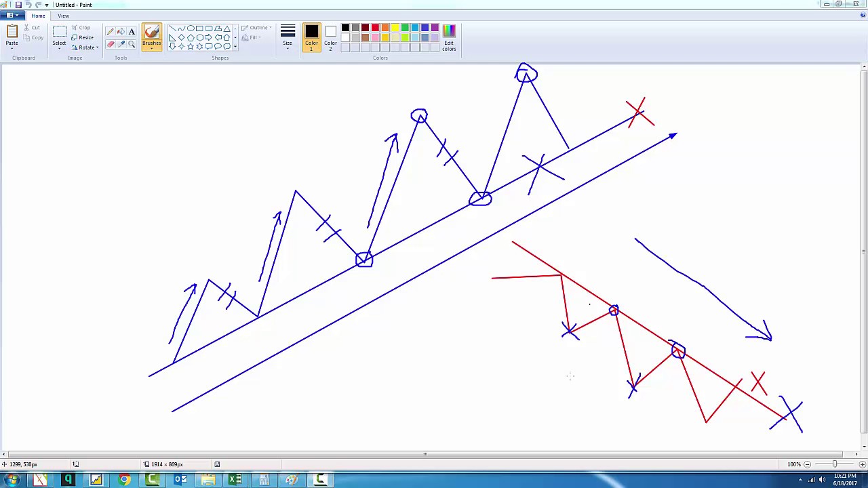
Task: Click the Crop button
Action: (81, 28)
